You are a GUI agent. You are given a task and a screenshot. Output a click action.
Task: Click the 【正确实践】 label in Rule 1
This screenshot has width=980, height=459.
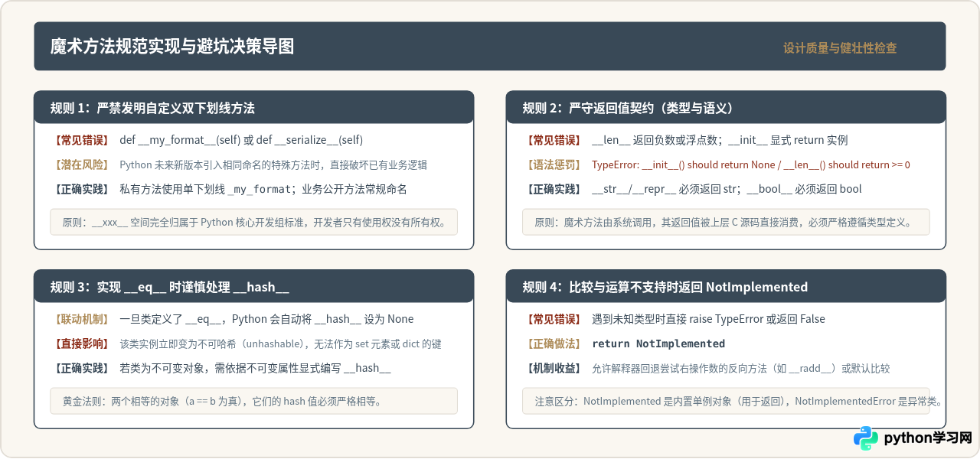click(80, 189)
